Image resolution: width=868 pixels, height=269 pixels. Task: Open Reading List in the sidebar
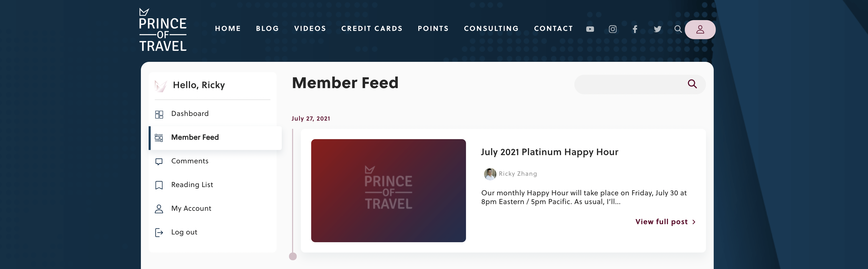(192, 185)
